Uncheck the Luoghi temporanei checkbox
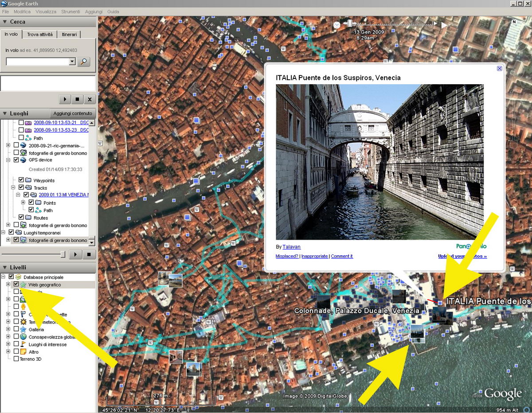 click(x=12, y=233)
